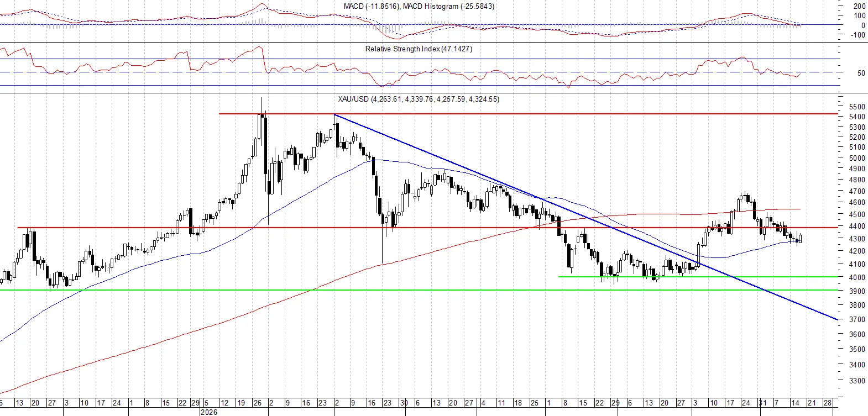The image size is (868, 416).
Task: Select the short green support line at 4000
Action: pos(698,277)
